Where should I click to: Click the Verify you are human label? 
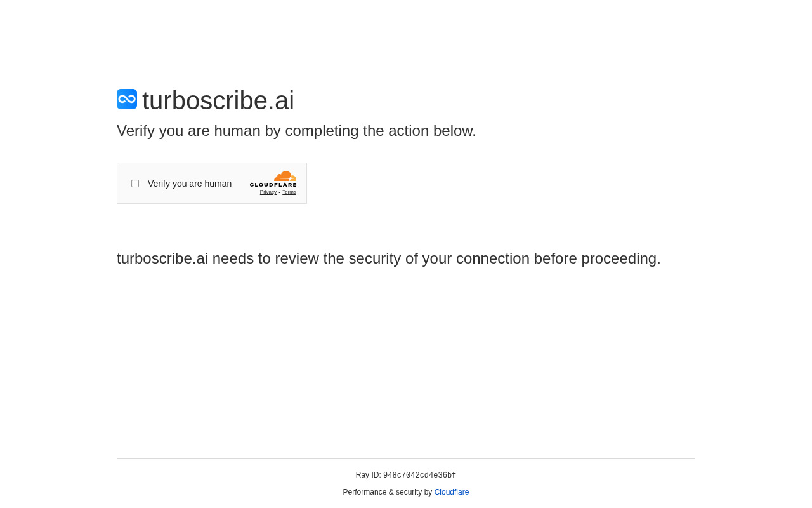189,182
